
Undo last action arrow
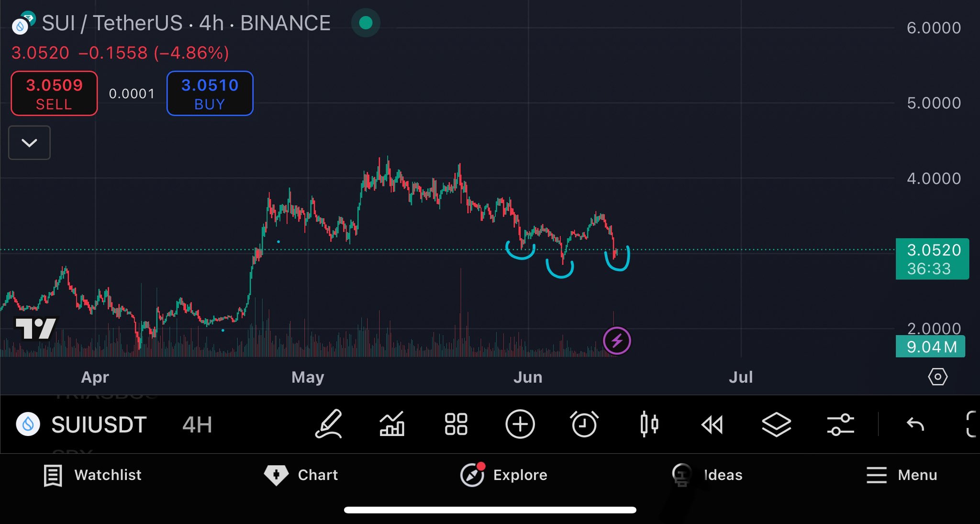point(915,424)
